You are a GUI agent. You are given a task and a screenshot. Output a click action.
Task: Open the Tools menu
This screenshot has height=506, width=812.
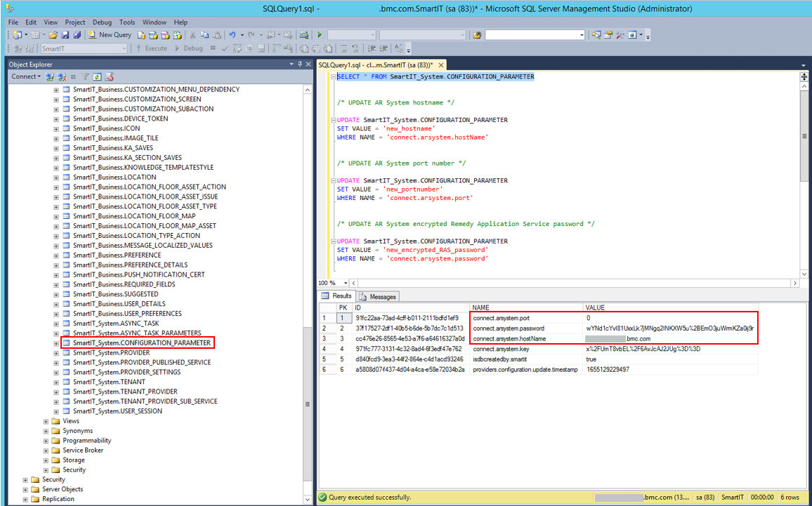pyautogui.click(x=127, y=22)
